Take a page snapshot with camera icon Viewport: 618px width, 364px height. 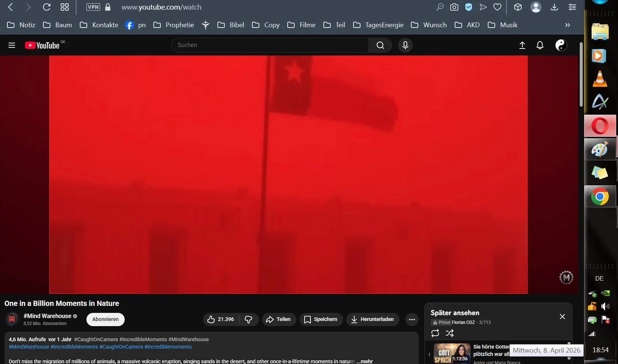(x=454, y=7)
